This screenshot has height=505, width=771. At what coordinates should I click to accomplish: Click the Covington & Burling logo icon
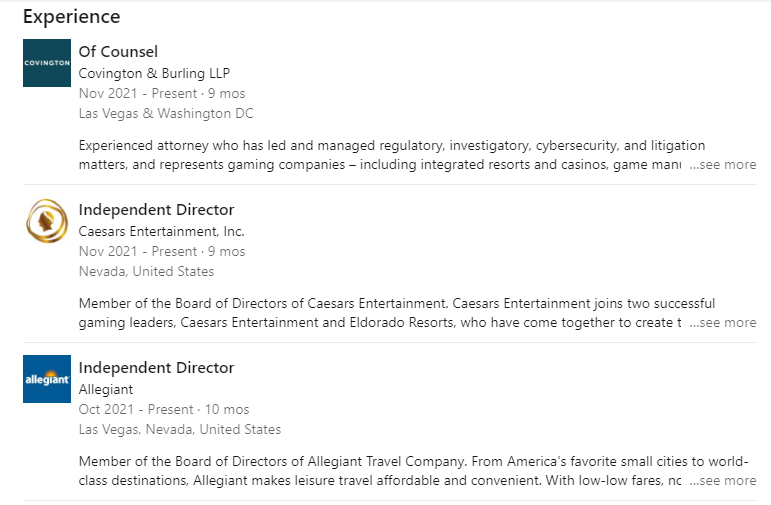point(47,63)
